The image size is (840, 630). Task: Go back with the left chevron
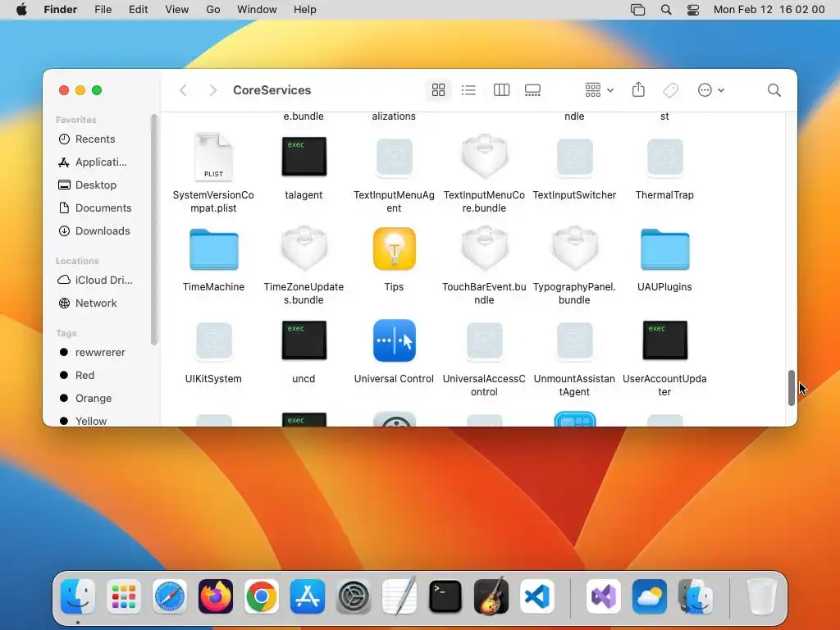coord(183,90)
